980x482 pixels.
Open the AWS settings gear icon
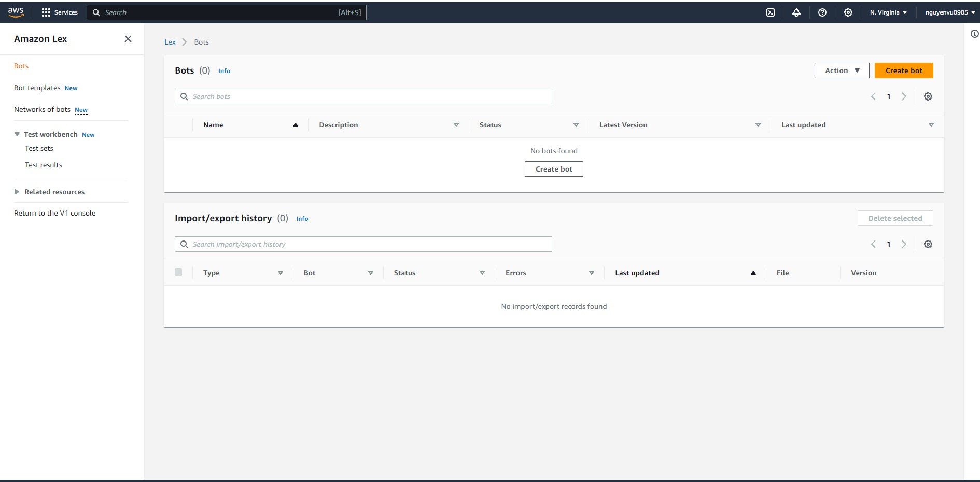click(848, 12)
